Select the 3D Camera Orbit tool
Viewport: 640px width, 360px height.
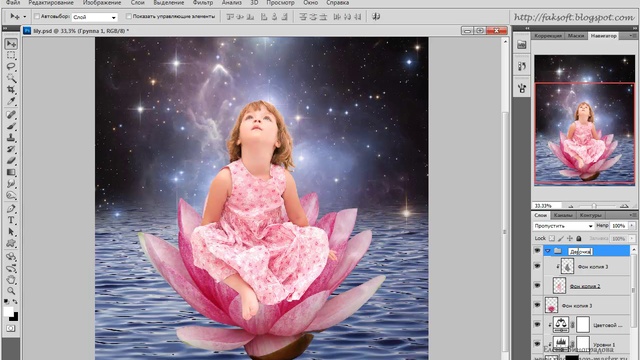pyautogui.click(x=11, y=269)
